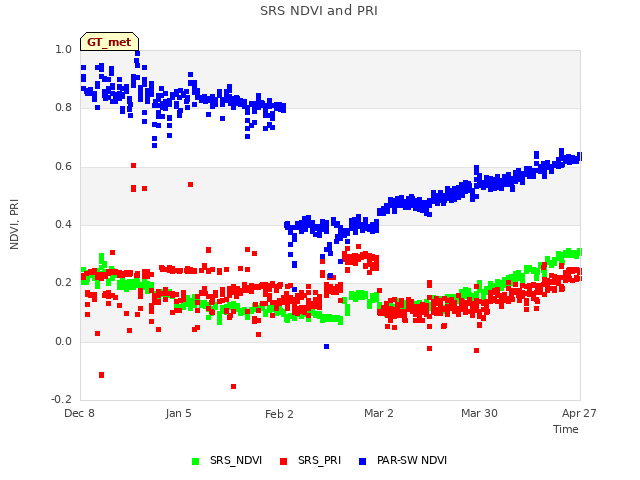Click the 1.0 y-axis tick label
Image resolution: width=640 pixels, height=480 pixels.
(x=63, y=49)
